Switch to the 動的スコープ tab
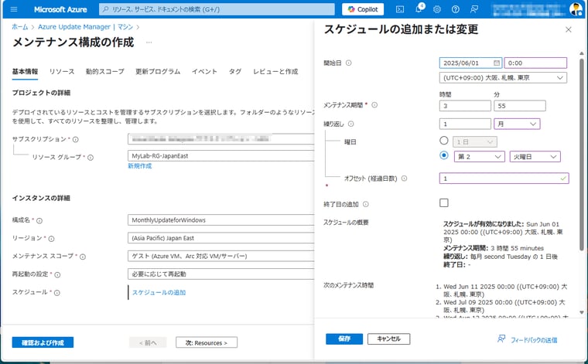 pos(104,72)
